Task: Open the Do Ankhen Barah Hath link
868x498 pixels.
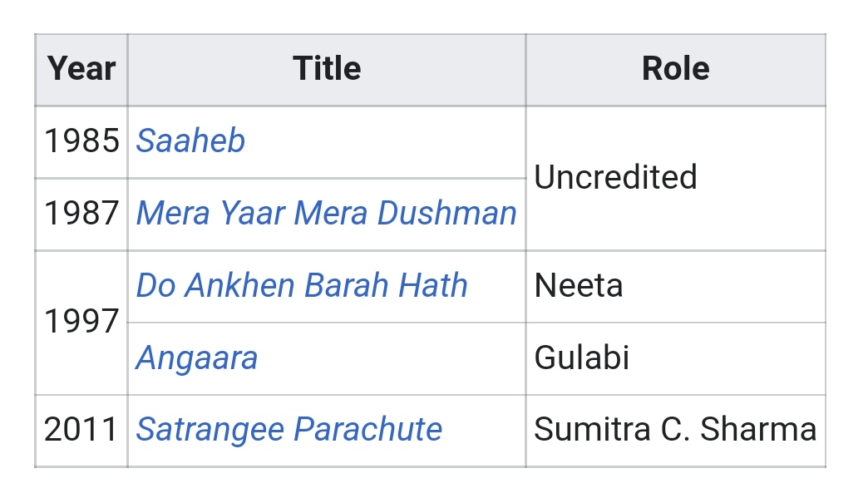Action: coord(302,285)
